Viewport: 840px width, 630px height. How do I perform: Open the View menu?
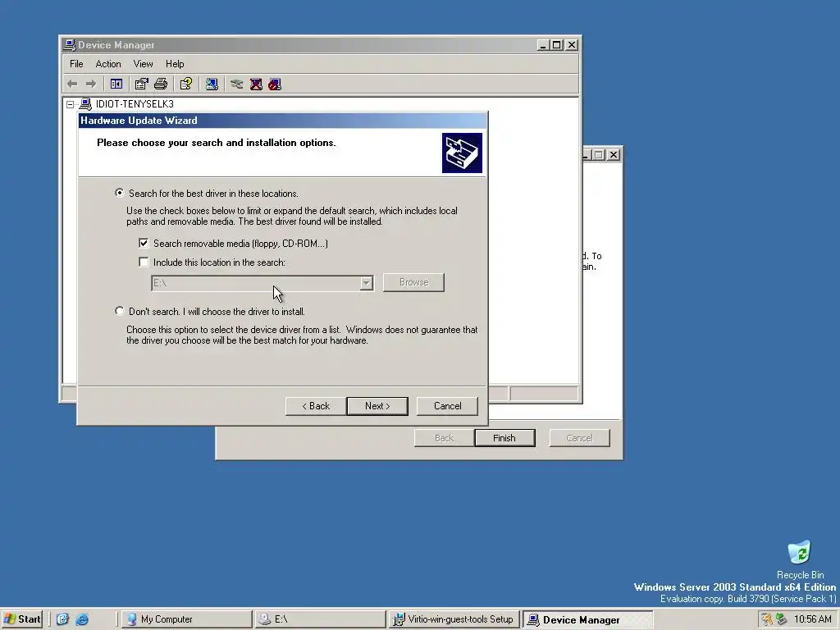tap(143, 64)
